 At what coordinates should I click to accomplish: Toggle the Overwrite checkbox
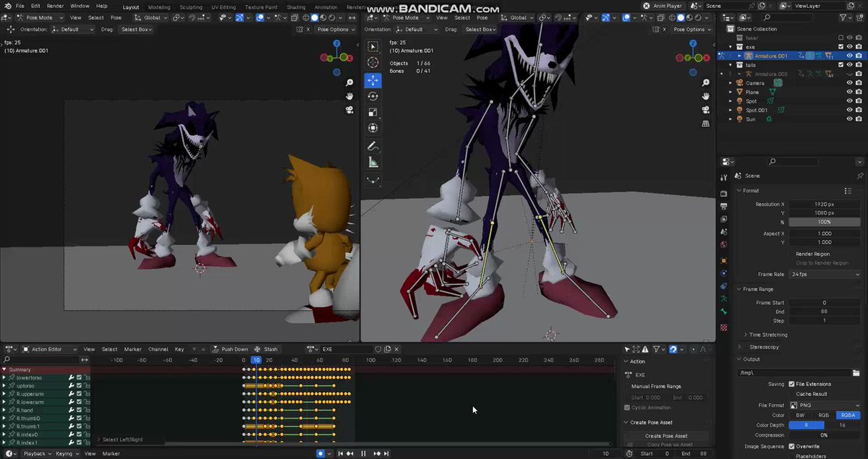[x=791, y=447]
